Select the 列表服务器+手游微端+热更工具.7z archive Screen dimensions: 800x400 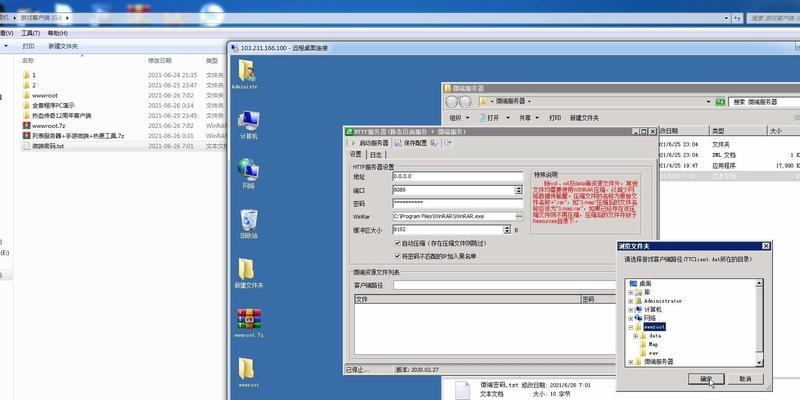(x=73, y=136)
